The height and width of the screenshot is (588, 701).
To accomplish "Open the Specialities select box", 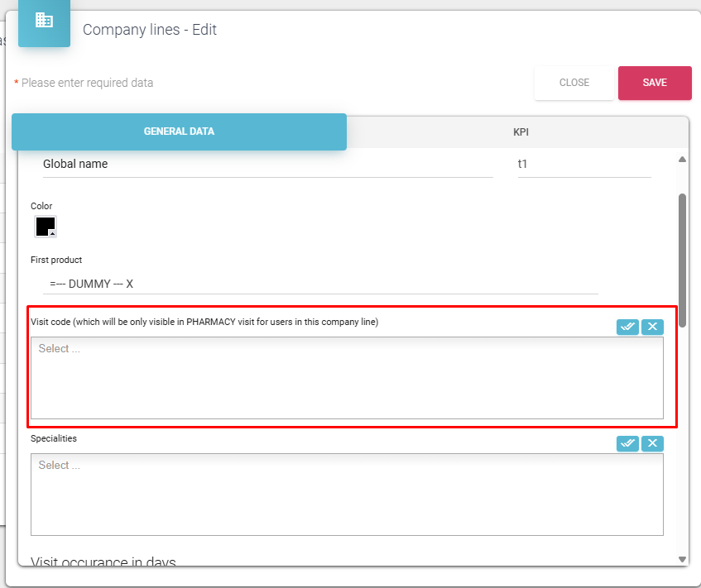I will [x=347, y=494].
